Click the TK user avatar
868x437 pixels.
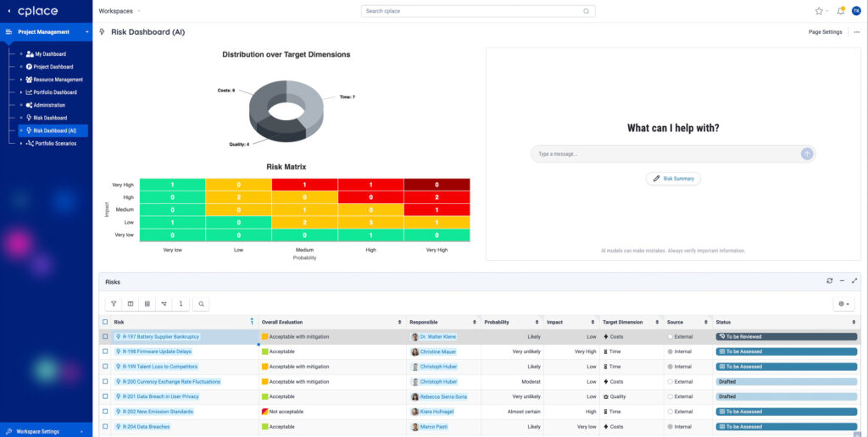[856, 11]
